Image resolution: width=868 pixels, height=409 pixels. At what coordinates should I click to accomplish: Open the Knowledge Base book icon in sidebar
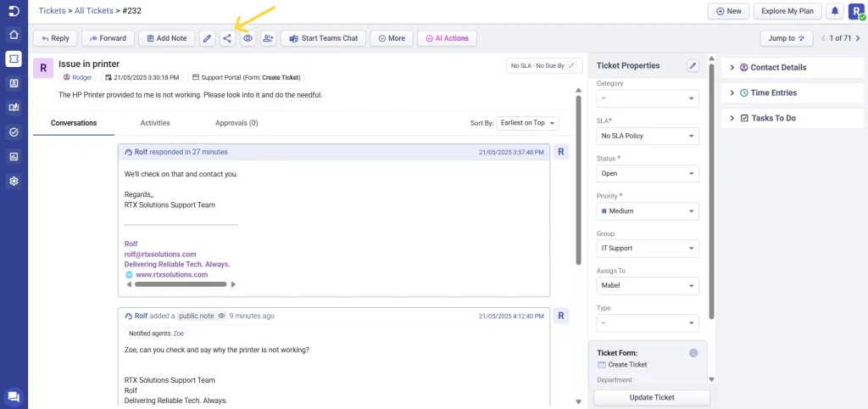[14, 108]
